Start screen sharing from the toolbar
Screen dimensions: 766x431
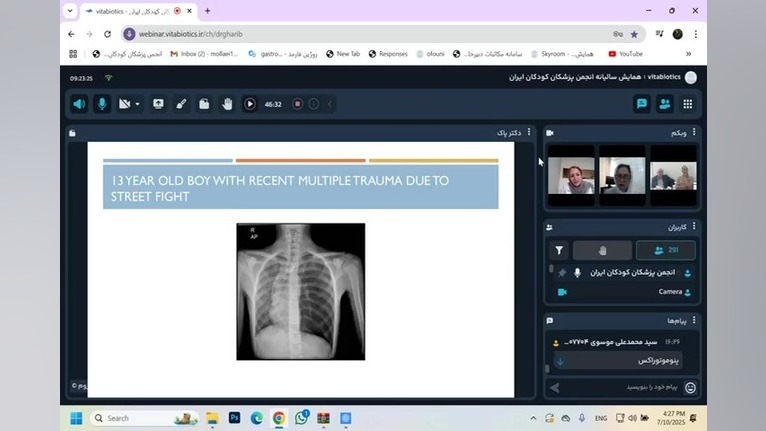coord(158,104)
